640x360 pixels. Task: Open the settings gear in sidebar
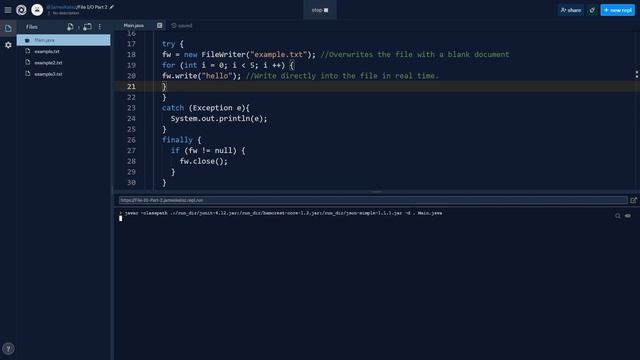[8, 45]
